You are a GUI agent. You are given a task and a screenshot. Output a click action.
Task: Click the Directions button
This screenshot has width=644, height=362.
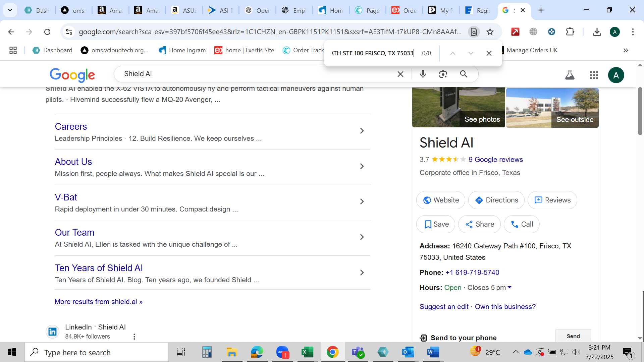coord(496,200)
